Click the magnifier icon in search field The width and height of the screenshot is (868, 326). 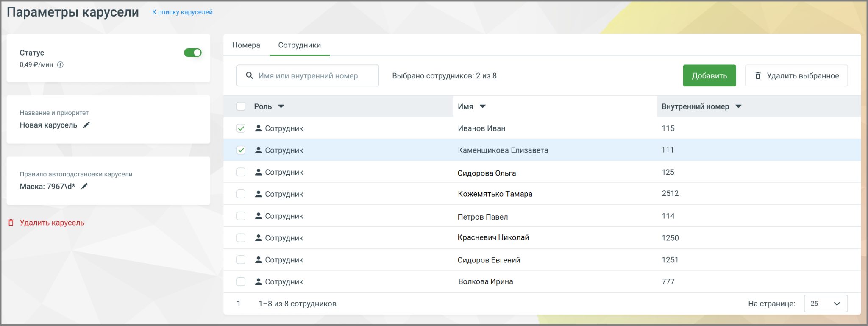[250, 75]
